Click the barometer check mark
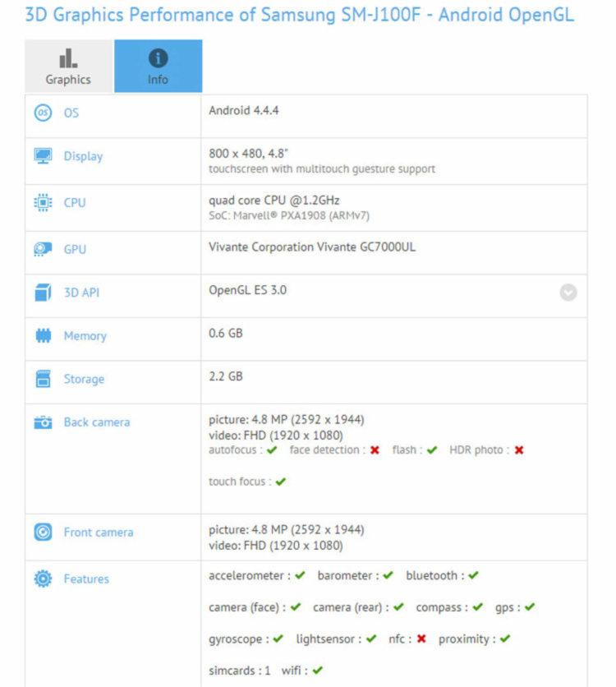This screenshot has width=616, height=687. pyautogui.click(x=388, y=575)
